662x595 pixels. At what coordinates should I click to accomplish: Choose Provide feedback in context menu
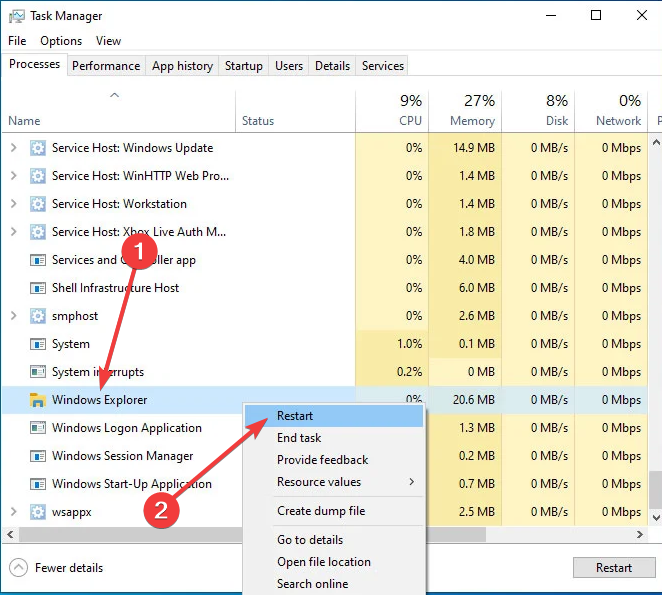click(x=334, y=460)
